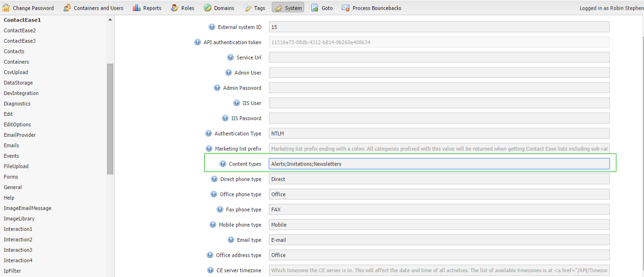Viewport: 644px width, 277px height.
Task: Open the Domains toolbar item
Action: [x=219, y=8]
